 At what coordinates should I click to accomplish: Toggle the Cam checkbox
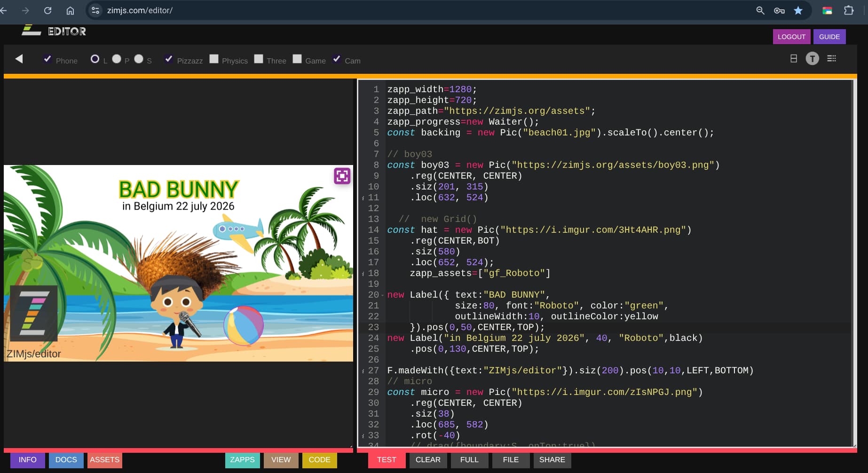[x=337, y=59]
